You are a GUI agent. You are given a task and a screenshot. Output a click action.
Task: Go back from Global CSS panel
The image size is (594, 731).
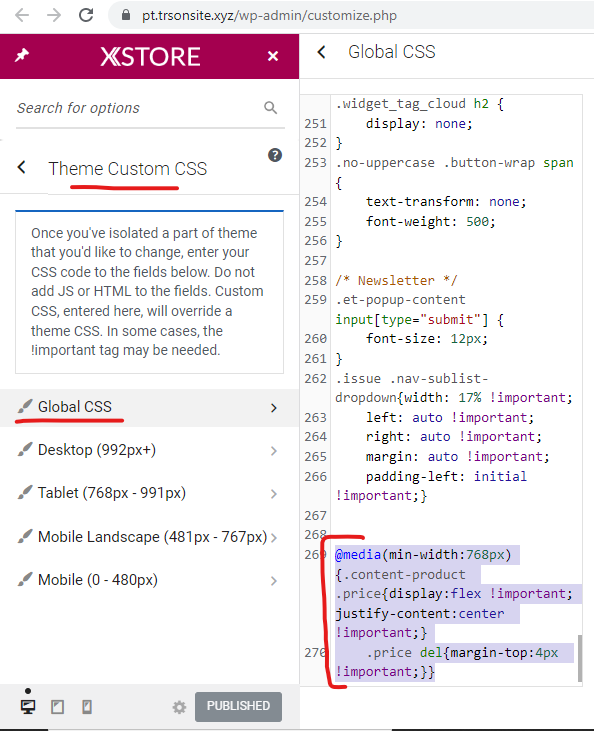pos(321,52)
